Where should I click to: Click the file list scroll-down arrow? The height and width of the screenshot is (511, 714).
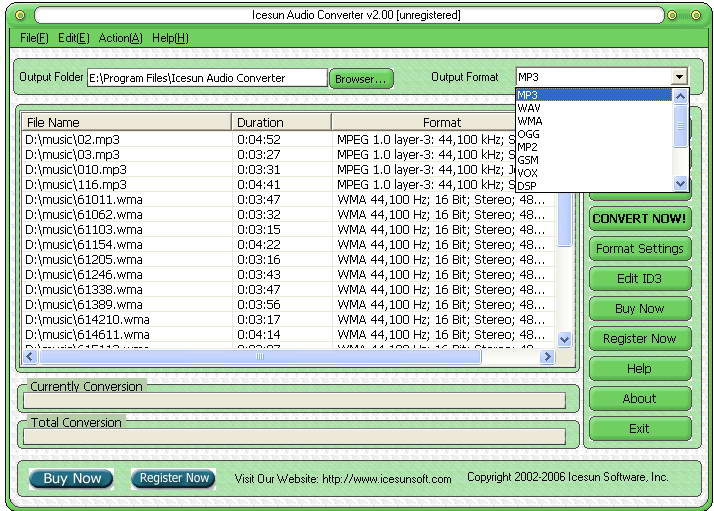(x=565, y=339)
